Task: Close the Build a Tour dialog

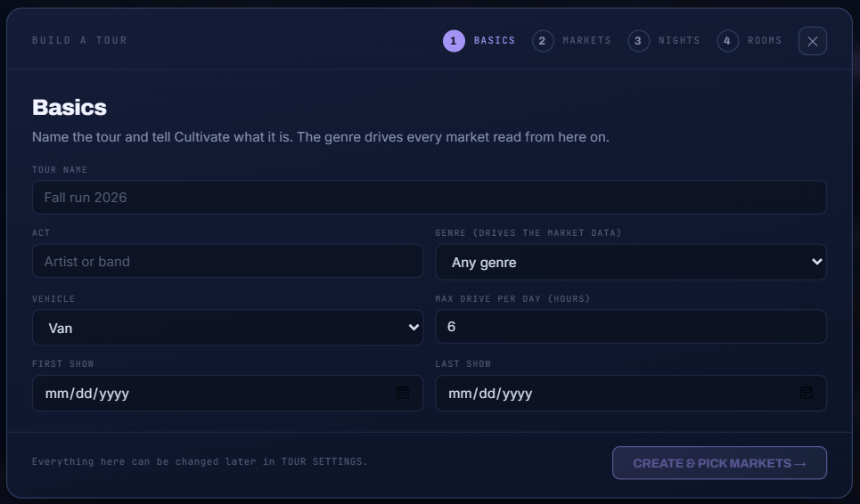Action: click(812, 41)
